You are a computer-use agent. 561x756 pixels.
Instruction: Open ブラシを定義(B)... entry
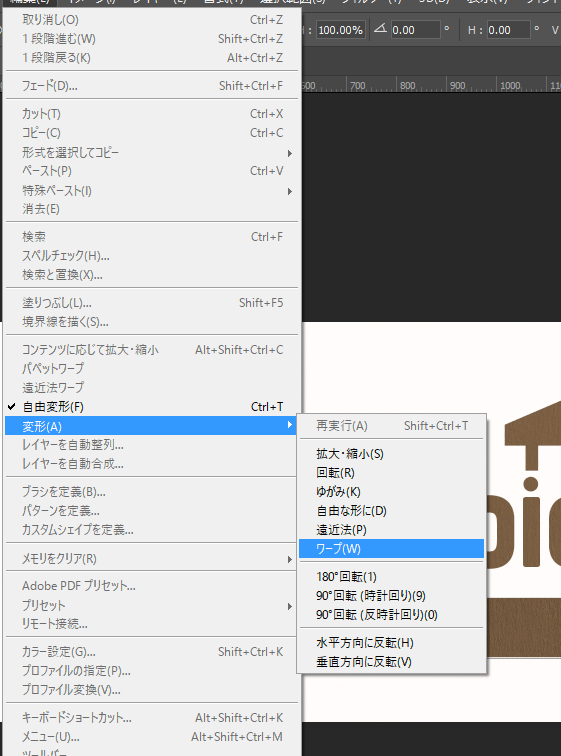click(151, 492)
